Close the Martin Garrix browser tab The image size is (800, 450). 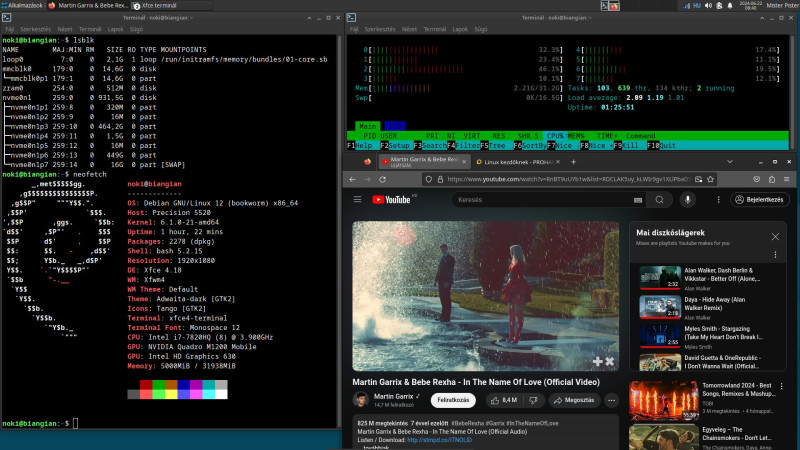(464, 162)
